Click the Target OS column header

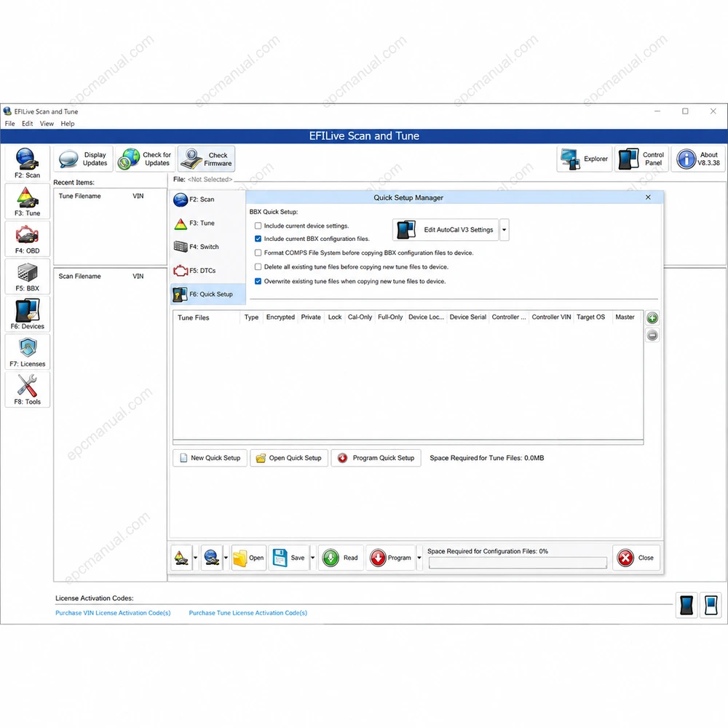tap(591, 317)
